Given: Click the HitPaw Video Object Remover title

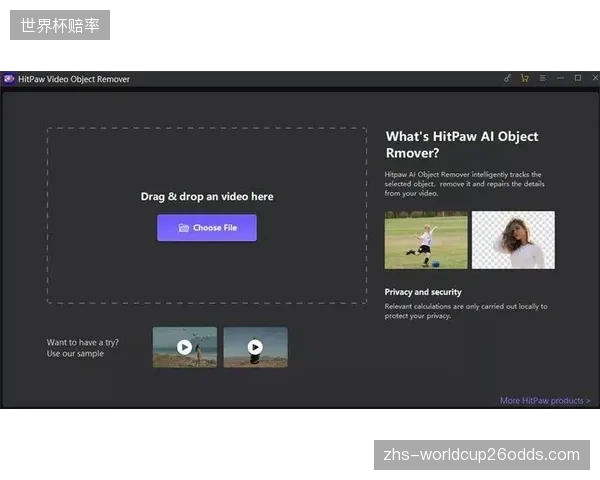Looking at the screenshot, I should 74,79.
